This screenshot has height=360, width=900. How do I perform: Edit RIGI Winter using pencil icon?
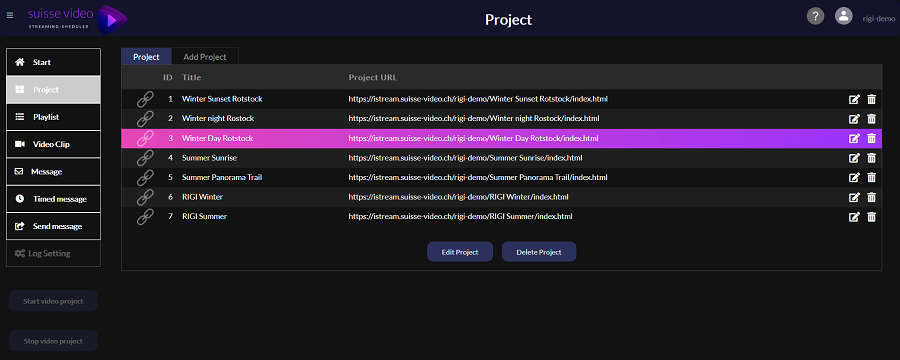click(854, 197)
